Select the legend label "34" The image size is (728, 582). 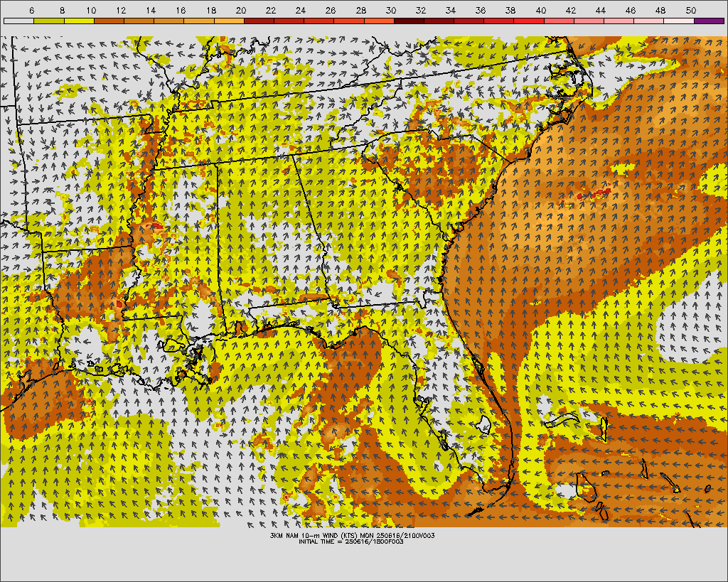point(450,10)
